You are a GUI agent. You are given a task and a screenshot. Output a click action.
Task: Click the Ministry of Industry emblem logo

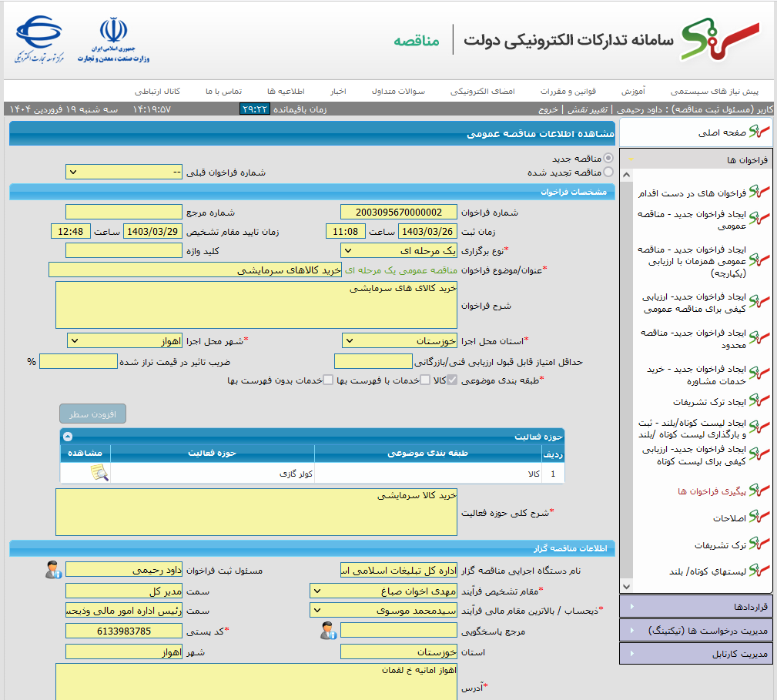113,39
